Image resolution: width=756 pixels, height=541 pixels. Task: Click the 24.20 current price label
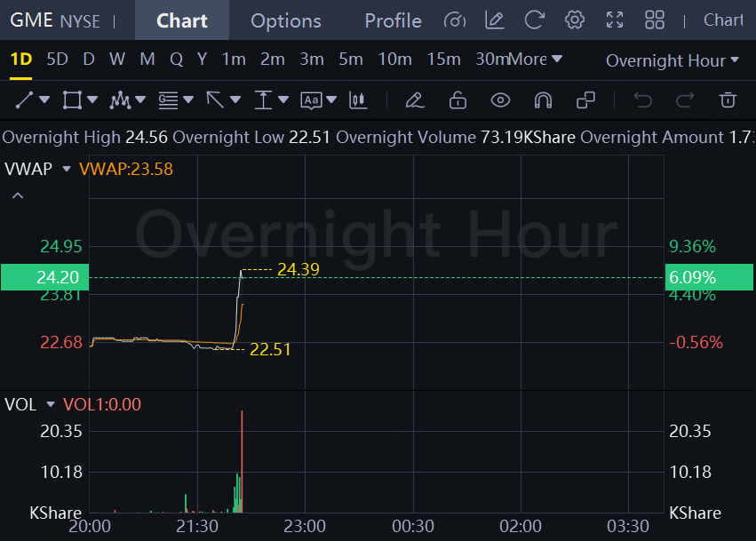pos(44,277)
